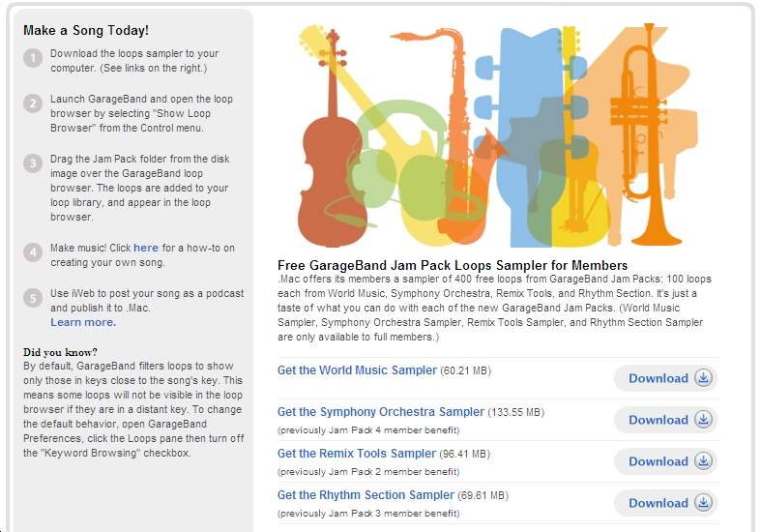
Task: Download the Symphony Orchestra Sampler
Action: pyautogui.click(x=666, y=420)
